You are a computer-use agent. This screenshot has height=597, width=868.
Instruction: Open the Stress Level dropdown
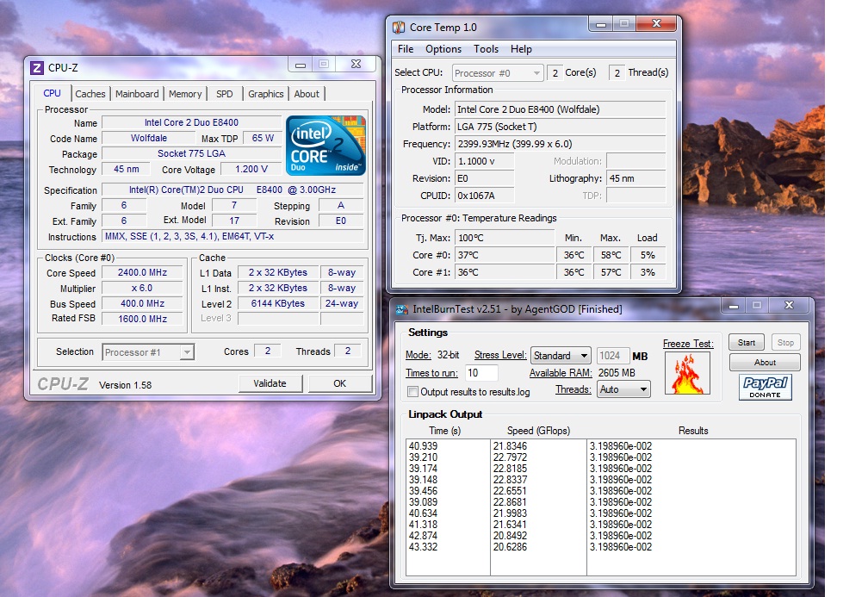click(x=561, y=355)
